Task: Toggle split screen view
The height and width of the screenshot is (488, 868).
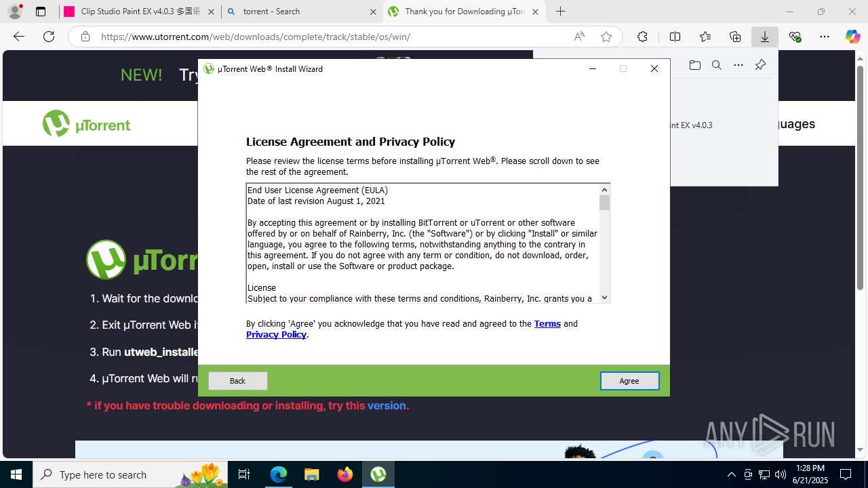Action: (675, 37)
